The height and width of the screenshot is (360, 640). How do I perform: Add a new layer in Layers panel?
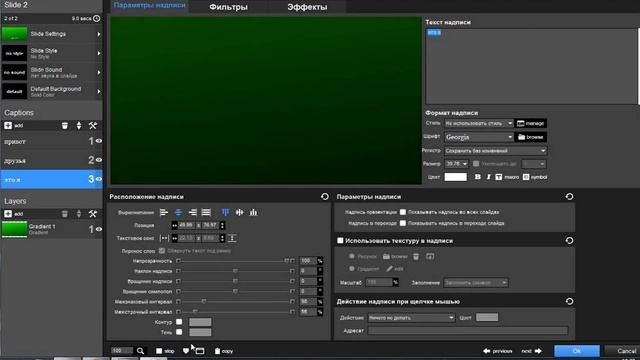point(13,214)
